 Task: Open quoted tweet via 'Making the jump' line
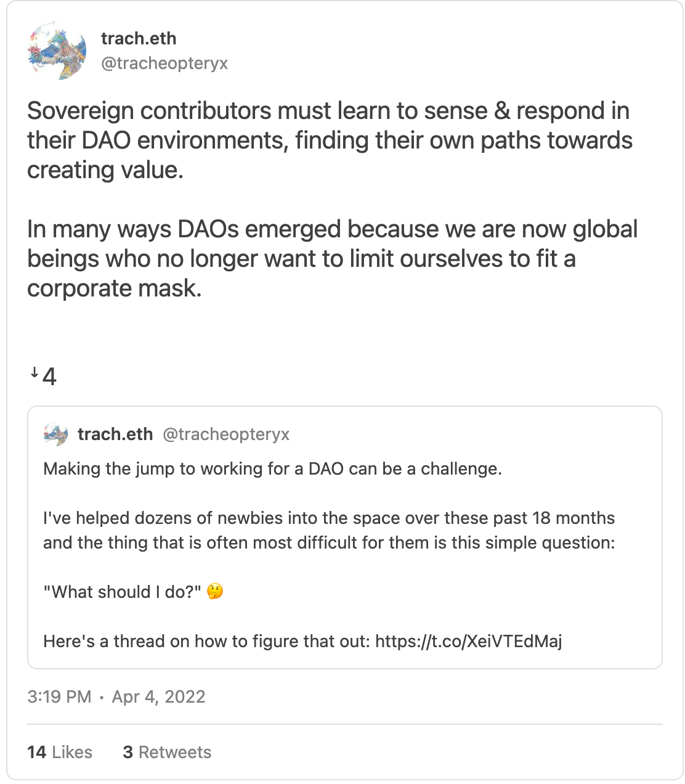(272, 468)
